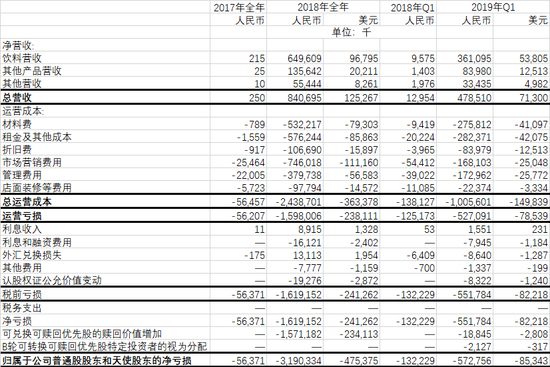Select the 71,300 cell
550x367 pixels.
click(x=534, y=98)
